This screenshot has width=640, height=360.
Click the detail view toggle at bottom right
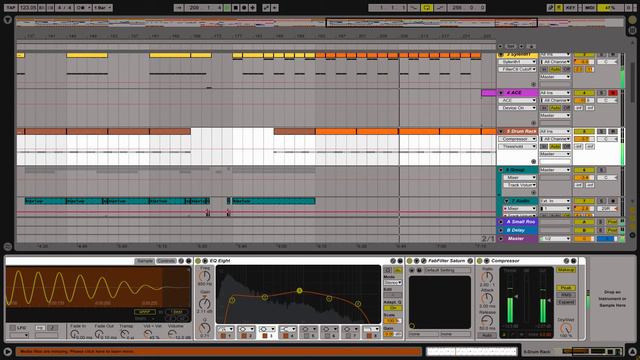(x=632, y=351)
